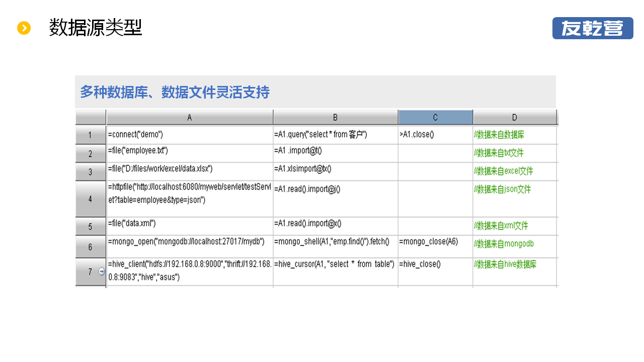Click the =hive_cursor select from table cell
This screenshot has width=644, height=362.
tap(336, 271)
